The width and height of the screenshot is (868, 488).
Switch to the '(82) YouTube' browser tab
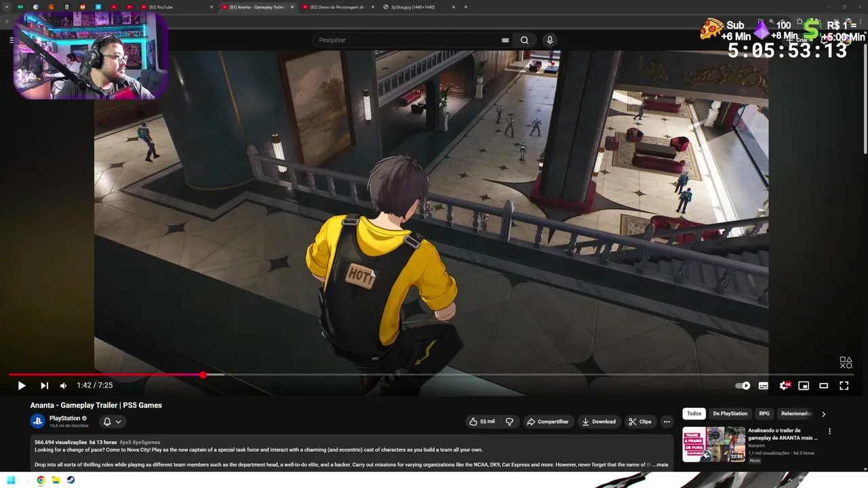tap(178, 7)
